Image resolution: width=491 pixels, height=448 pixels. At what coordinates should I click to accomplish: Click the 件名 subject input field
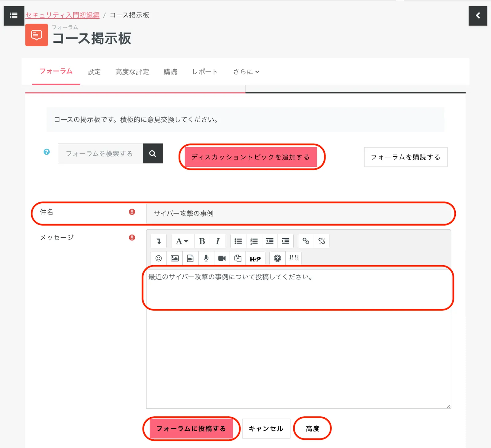[x=298, y=213]
